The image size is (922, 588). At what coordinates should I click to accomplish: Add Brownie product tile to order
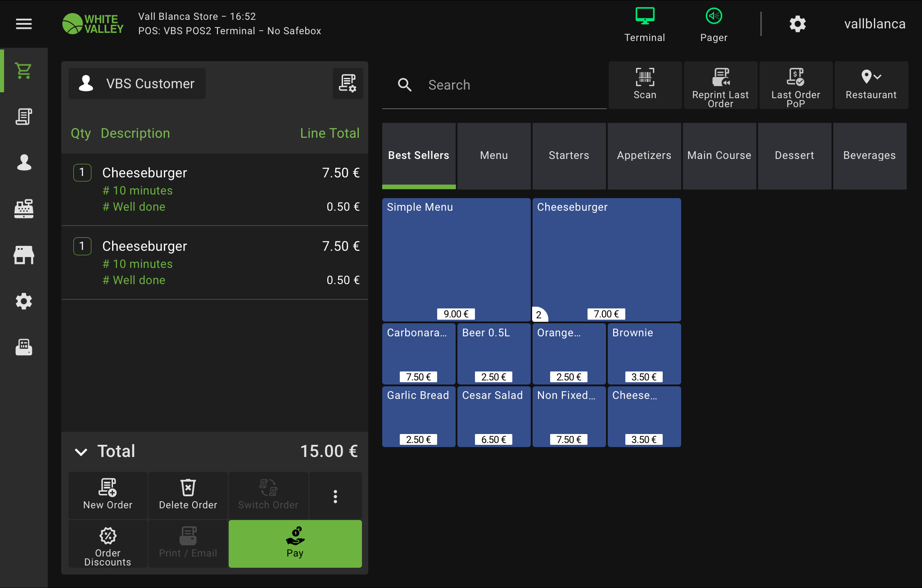[644, 353]
